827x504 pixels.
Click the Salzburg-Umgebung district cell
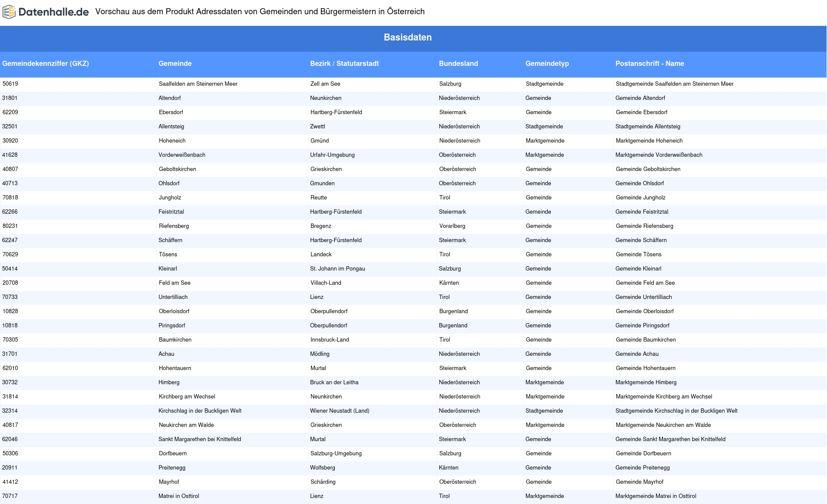[x=372, y=454]
